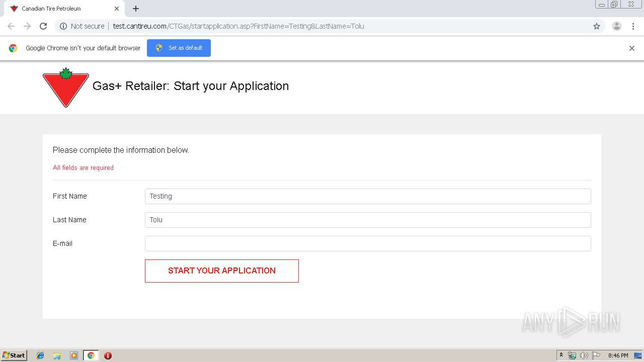Focus the Last Name field

[x=368, y=220]
